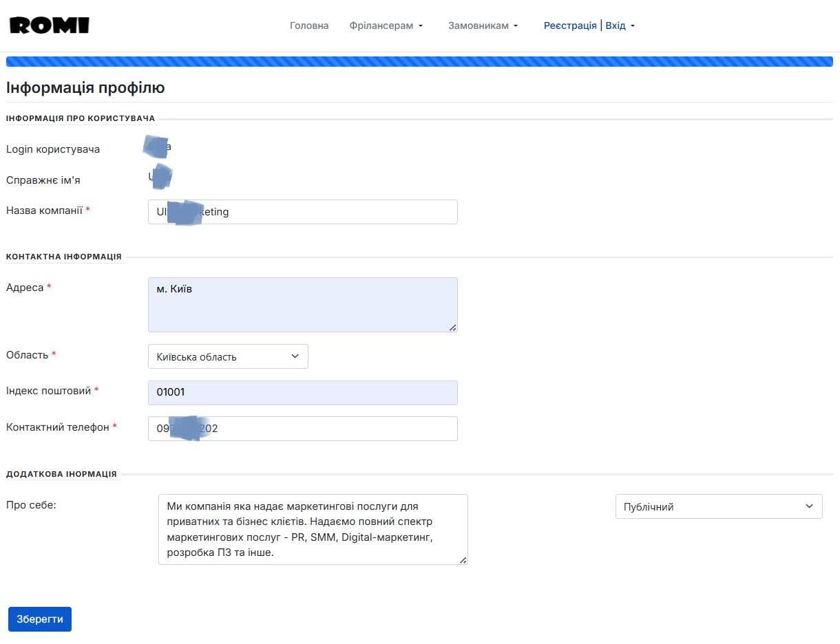The height and width of the screenshot is (644, 840).
Task: Expand the Фрілансерам dropdown menu
Action: [x=386, y=25]
